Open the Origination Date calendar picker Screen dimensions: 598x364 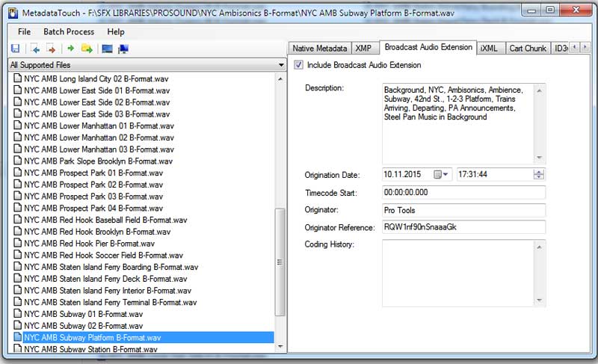point(441,175)
